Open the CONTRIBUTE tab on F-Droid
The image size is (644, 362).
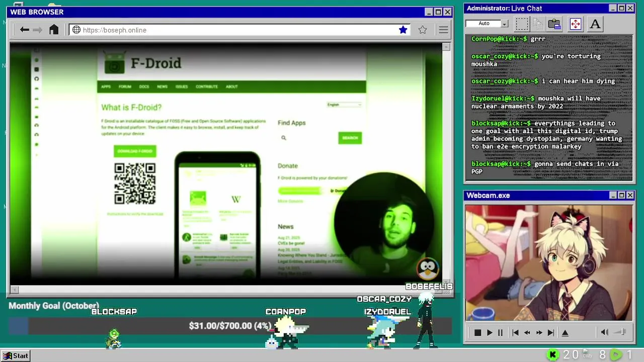point(207,86)
